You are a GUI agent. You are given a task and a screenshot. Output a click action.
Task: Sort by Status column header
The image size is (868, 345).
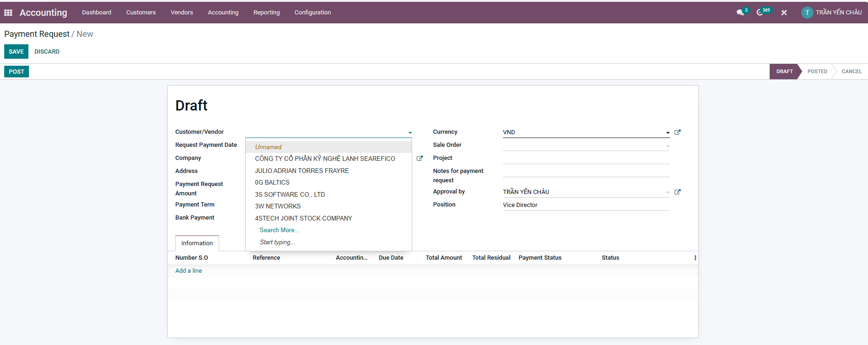tap(610, 258)
